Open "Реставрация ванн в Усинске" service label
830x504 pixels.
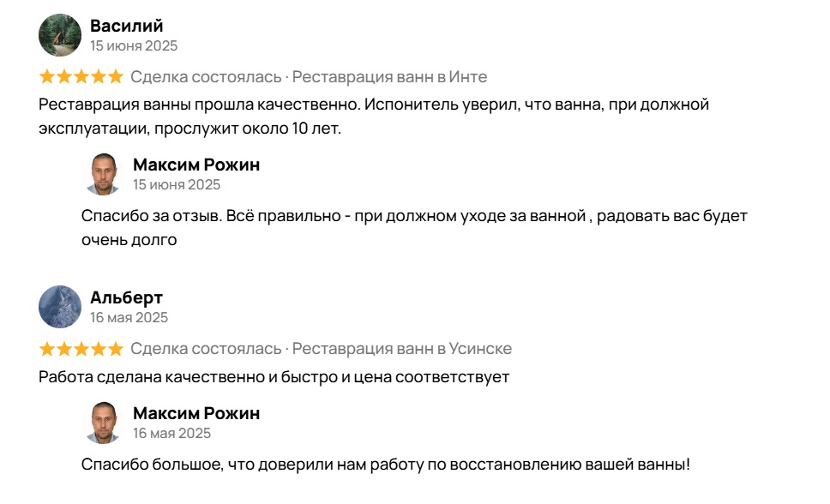402,349
